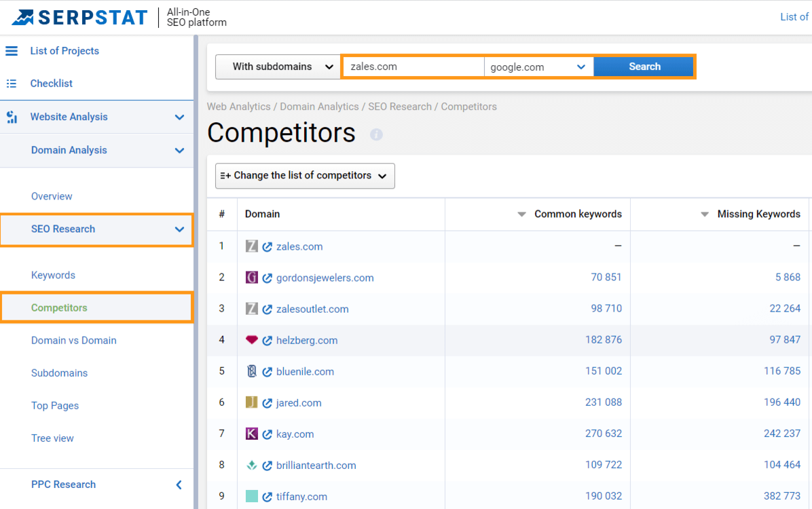Click the gordonsjewelers.com favicon
Screen dimensions: 812x509
(252, 278)
